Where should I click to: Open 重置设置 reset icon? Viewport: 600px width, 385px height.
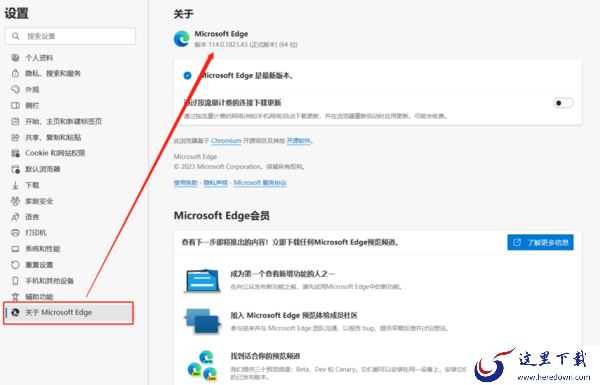(15, 265)
